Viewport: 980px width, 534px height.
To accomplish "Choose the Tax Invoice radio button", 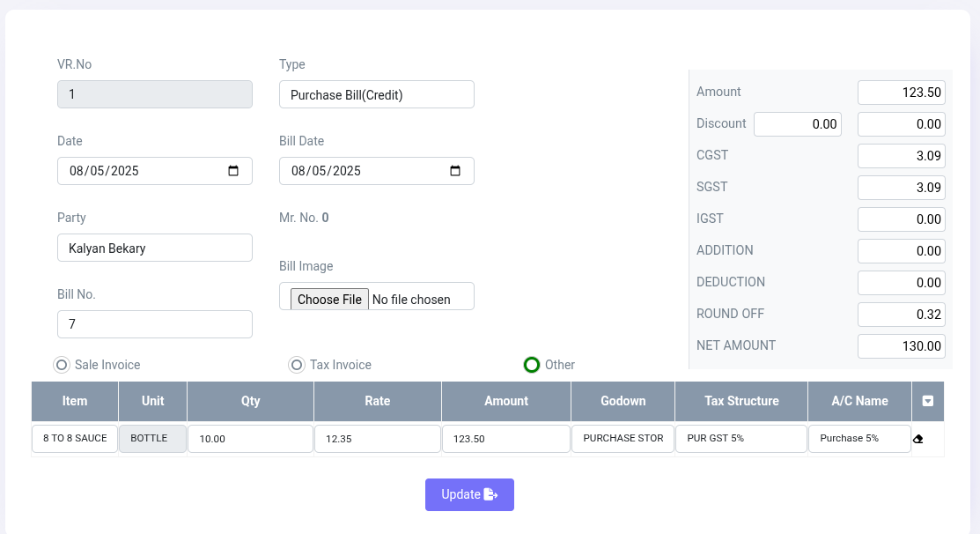I will pyautogui.click(x=297, y=364).
